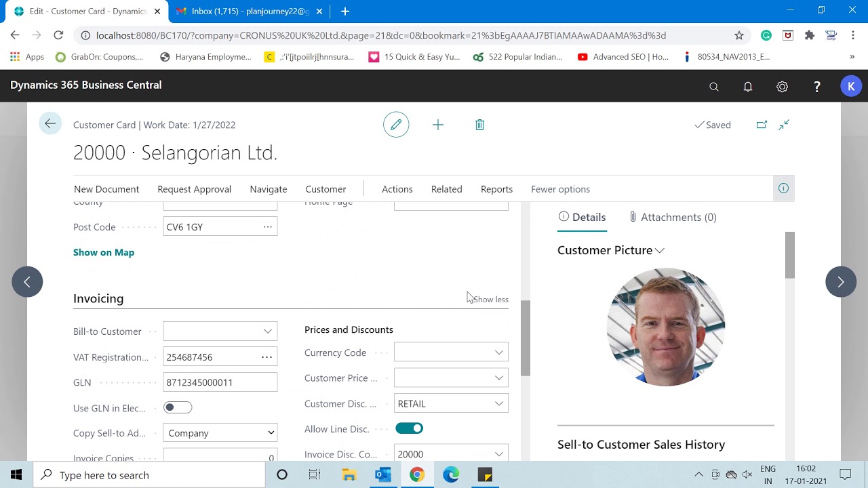Click Show less in the Invoicing section
Screen dimensions: 868x488
coord(490,300)
